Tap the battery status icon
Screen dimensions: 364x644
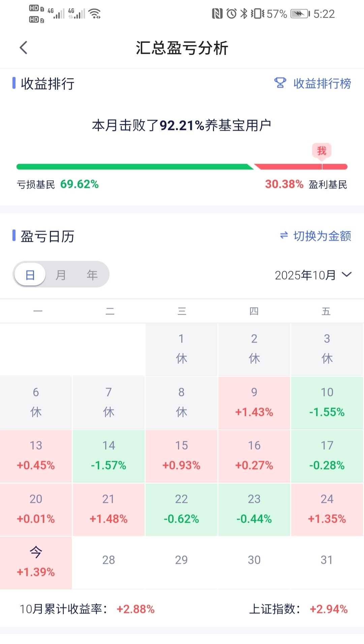coord(300,14)
